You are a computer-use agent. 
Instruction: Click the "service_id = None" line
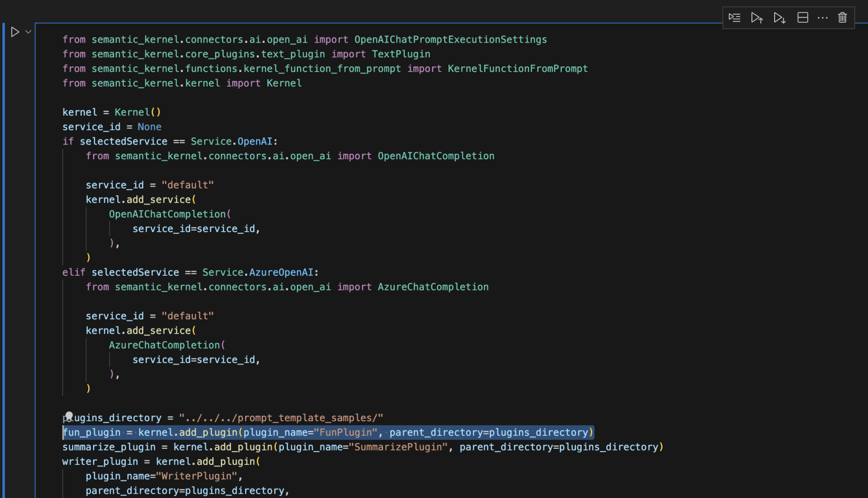112,127
